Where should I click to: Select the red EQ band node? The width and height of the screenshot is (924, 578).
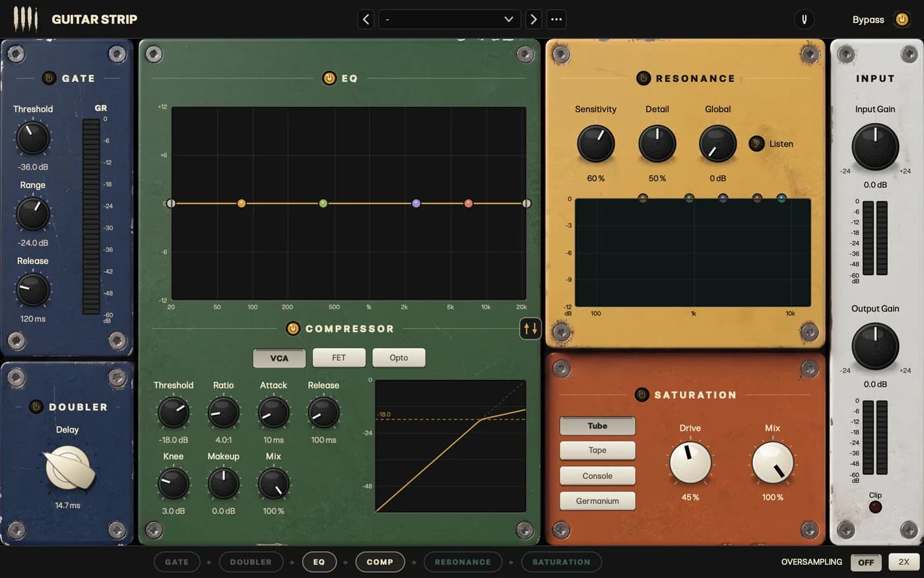tap(469, 203)
